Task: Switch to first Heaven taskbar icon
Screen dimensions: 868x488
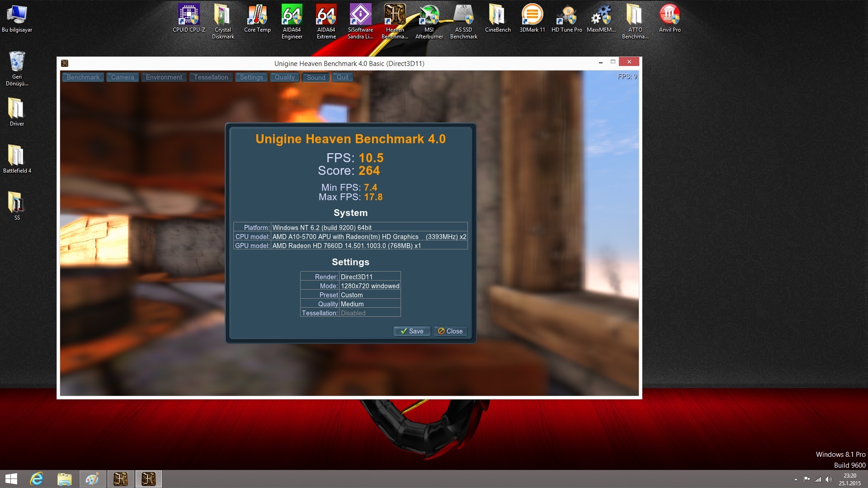Action: [x=120, y=479]
